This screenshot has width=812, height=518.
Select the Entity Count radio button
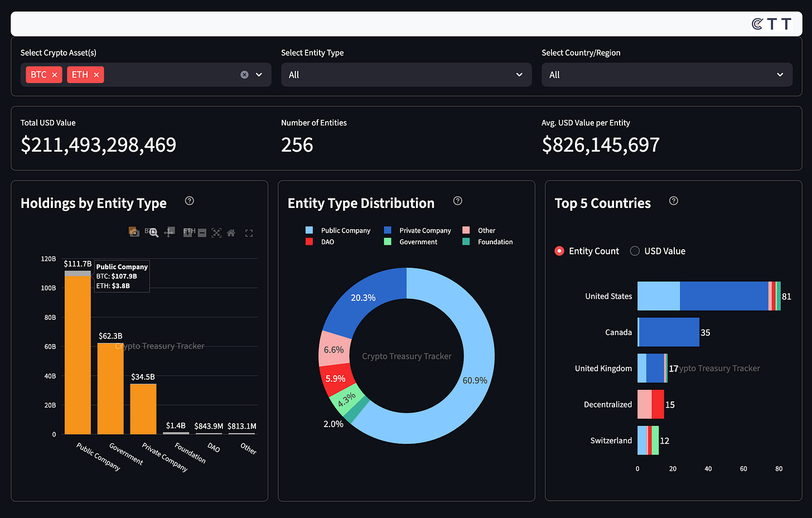coord(559,251)
